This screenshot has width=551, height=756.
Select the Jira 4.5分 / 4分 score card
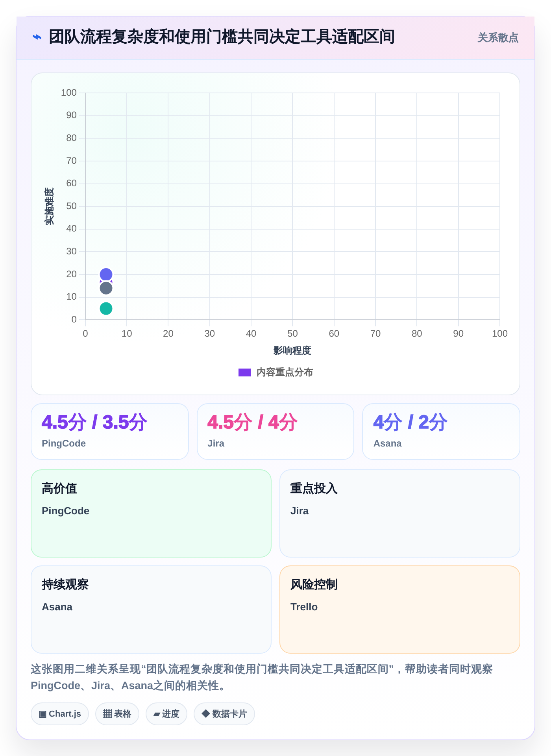point(275,432)
